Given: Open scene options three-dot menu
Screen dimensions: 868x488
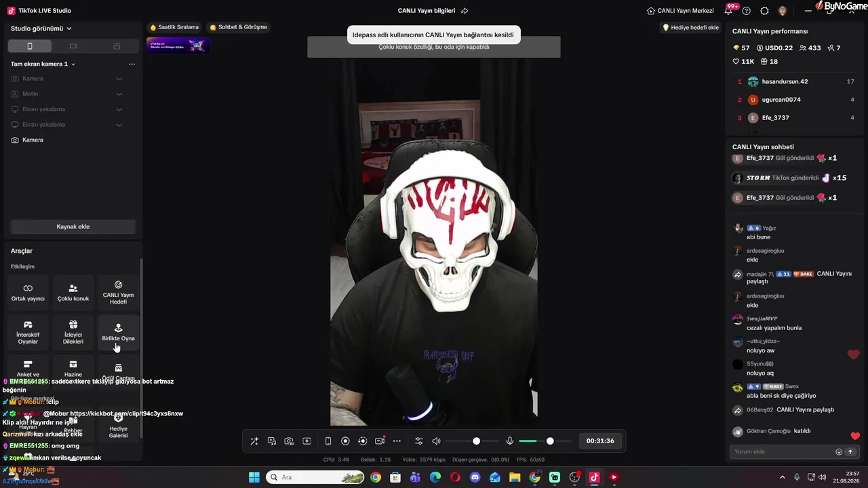Looking at the screenshot, I should tap(132, 64).
